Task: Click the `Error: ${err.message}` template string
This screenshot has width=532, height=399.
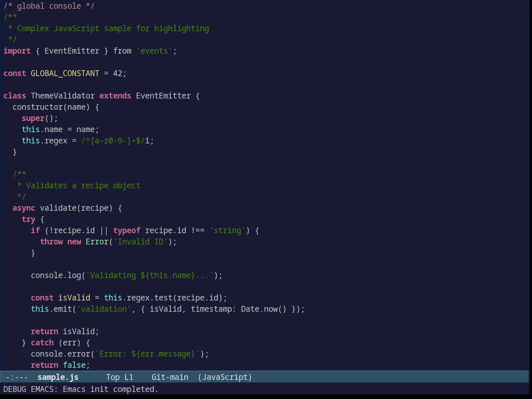Action: 147,354
